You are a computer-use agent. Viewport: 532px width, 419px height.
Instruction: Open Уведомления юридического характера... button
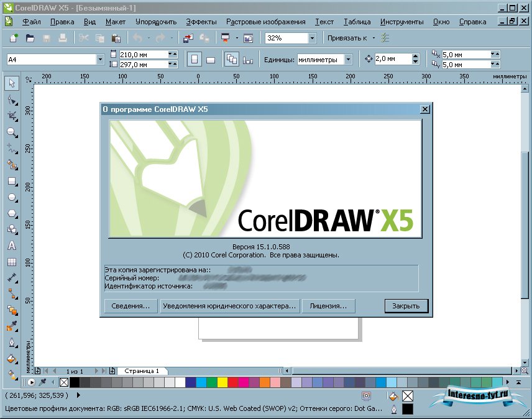pos(229,306)
